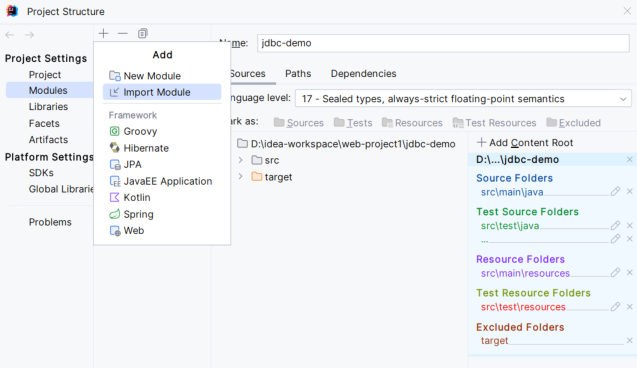
Task: Open Libraries settings page
Action: [48, 107]
